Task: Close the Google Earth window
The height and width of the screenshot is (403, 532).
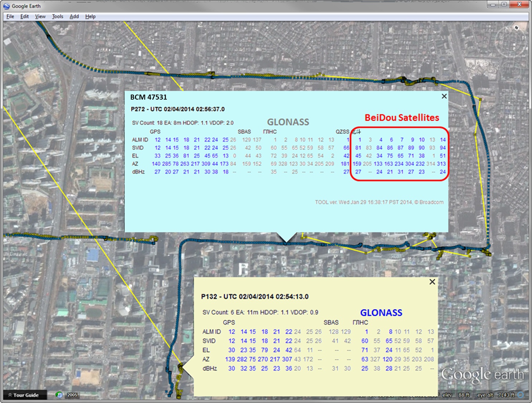Action: click(x=519, y=4)
